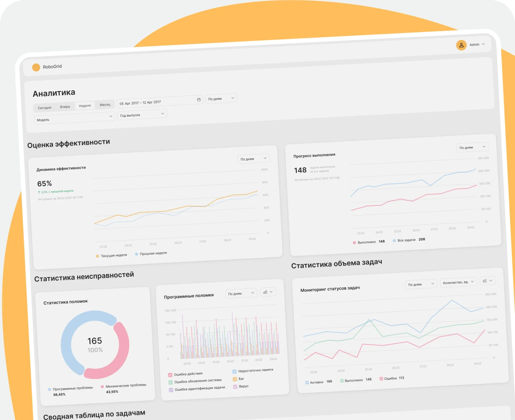This screenshot has width=515, height=420.
Task: Click the 65% efficiency value
Action: tap(45, 184)
